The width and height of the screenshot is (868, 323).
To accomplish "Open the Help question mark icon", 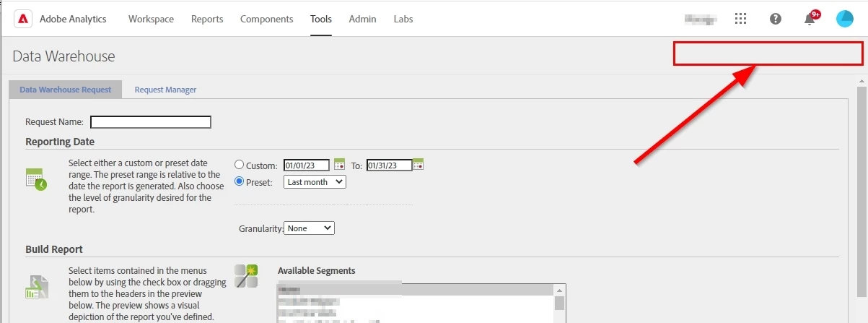I will click(x=776, y=19).
